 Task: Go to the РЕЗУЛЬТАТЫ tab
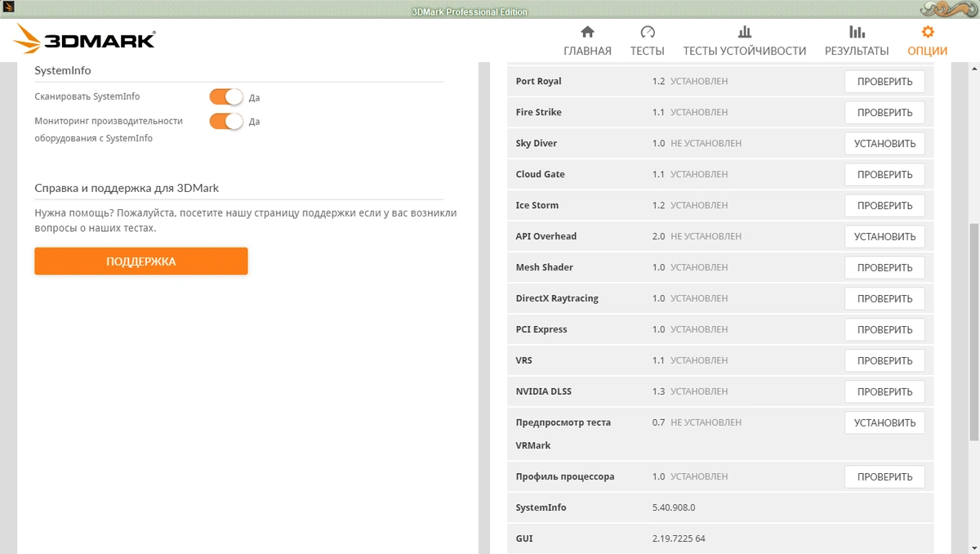(x=857, y=51)
